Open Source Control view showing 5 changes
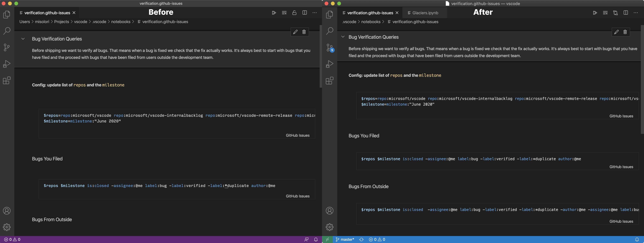Image resolution: width=644 pixels, height=243 pixels. tap(329, 48)
